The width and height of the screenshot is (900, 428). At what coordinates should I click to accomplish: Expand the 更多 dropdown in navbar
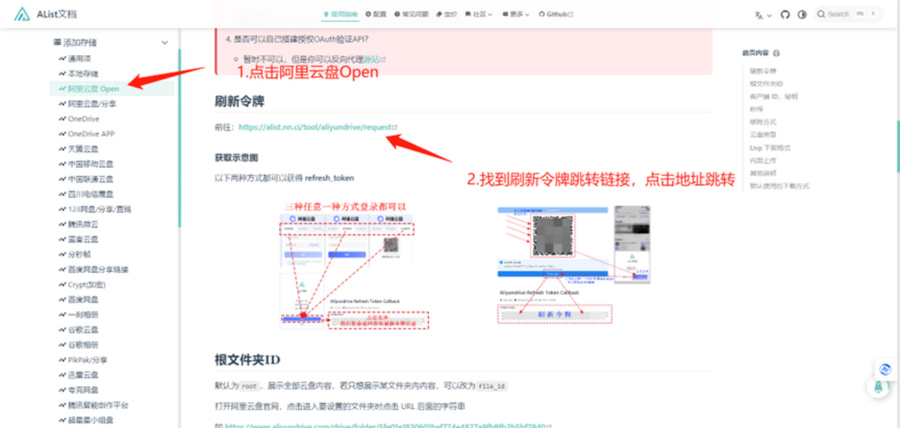coord(515,14)
